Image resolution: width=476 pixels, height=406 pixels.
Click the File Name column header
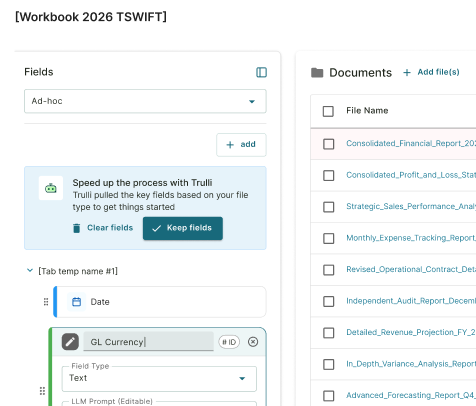click(x=367, y=111)
